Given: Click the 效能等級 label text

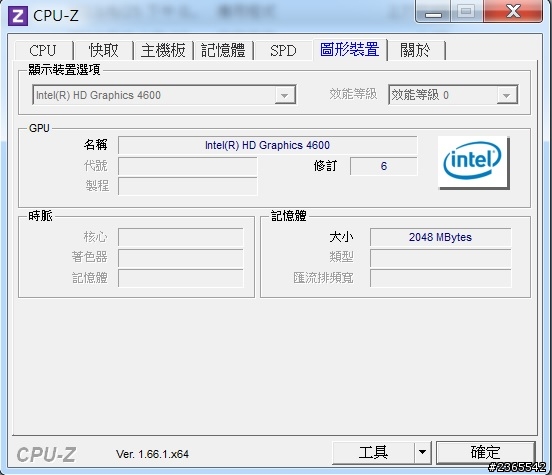Looking at the screenshot, I should (353, 94).
